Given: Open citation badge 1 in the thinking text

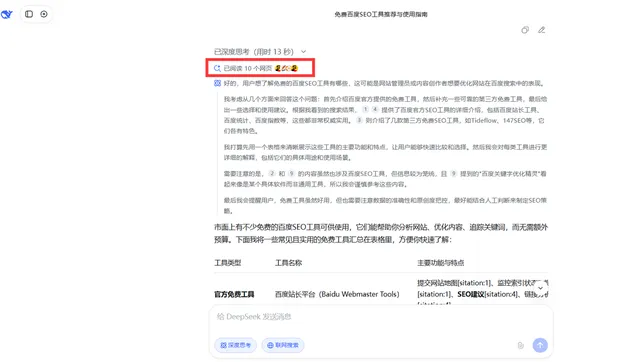Looking at the screenshot, I should [366, 109].
